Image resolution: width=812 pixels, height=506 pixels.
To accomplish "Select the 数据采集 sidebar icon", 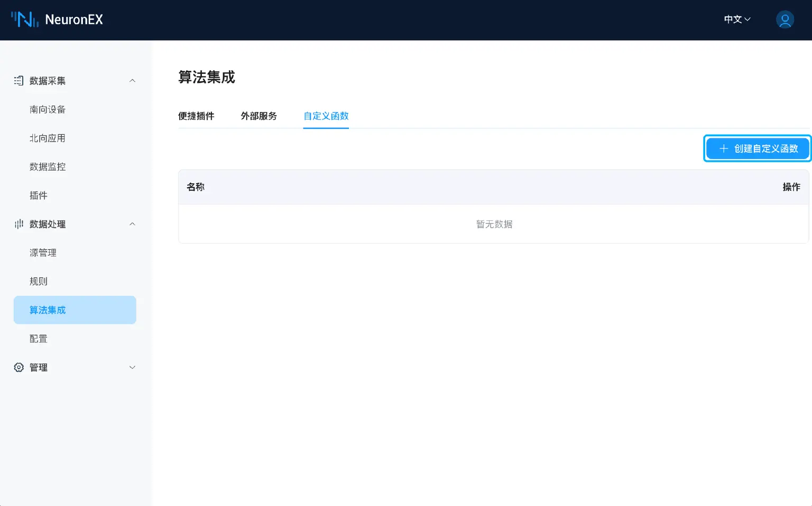I will point(19,80).
